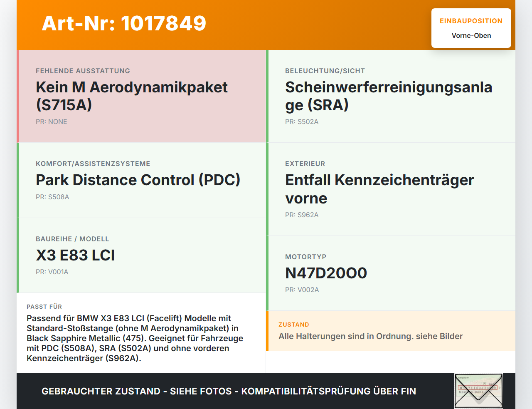The height and width of the screenshot is (409, 532).
Task: Click the Entfall Kennzeichenträger vorne card
Action: click(x=391, y=189)
